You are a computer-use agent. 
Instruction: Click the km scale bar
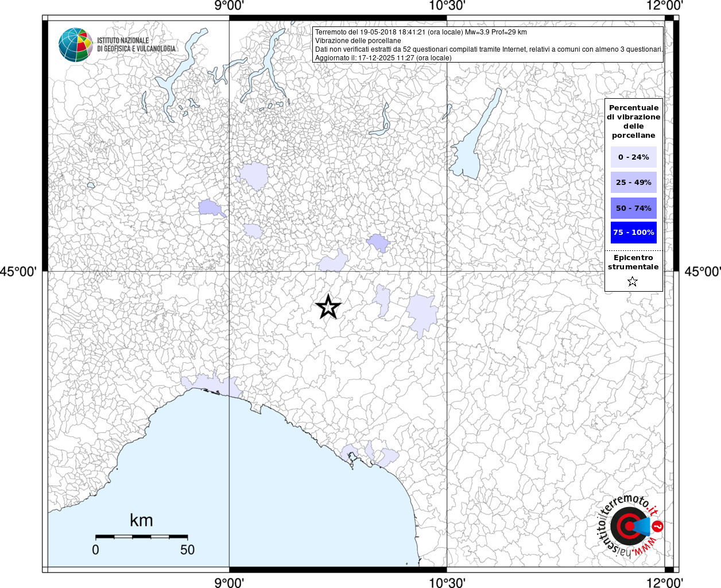[x=141, y=536]
